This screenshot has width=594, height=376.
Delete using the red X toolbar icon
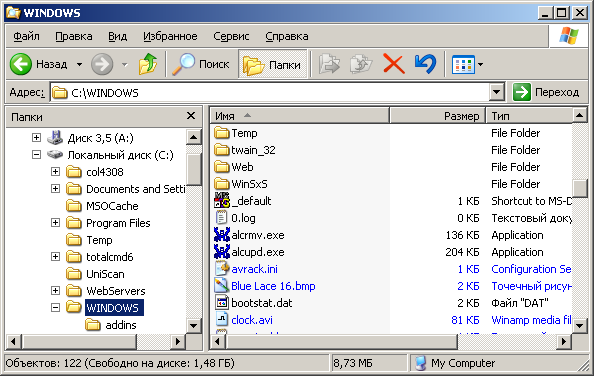coord(394,64)
